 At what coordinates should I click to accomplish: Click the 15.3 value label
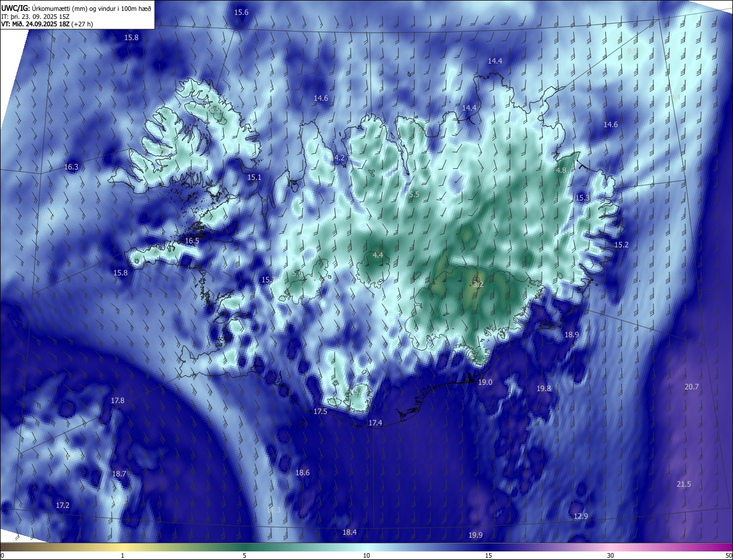click(x=582, y=198)
